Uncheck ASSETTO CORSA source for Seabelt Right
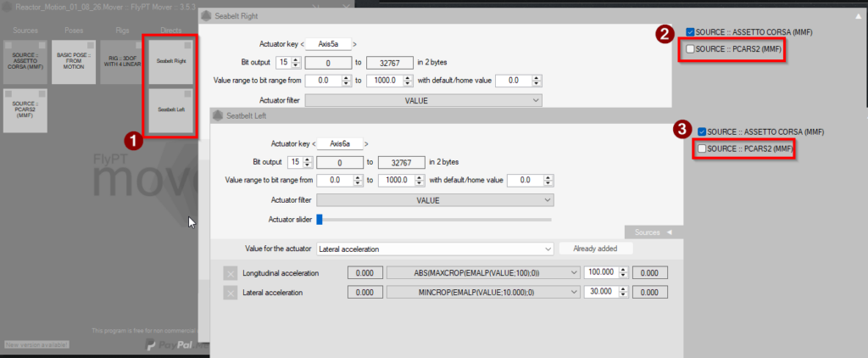This screenshot has width=868, height=358. point(690,32)
